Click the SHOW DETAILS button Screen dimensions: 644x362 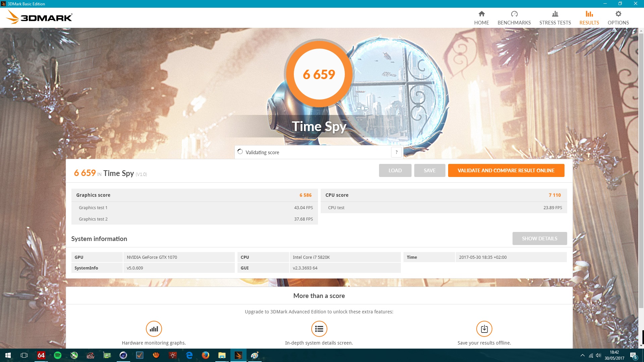(539, 238)
